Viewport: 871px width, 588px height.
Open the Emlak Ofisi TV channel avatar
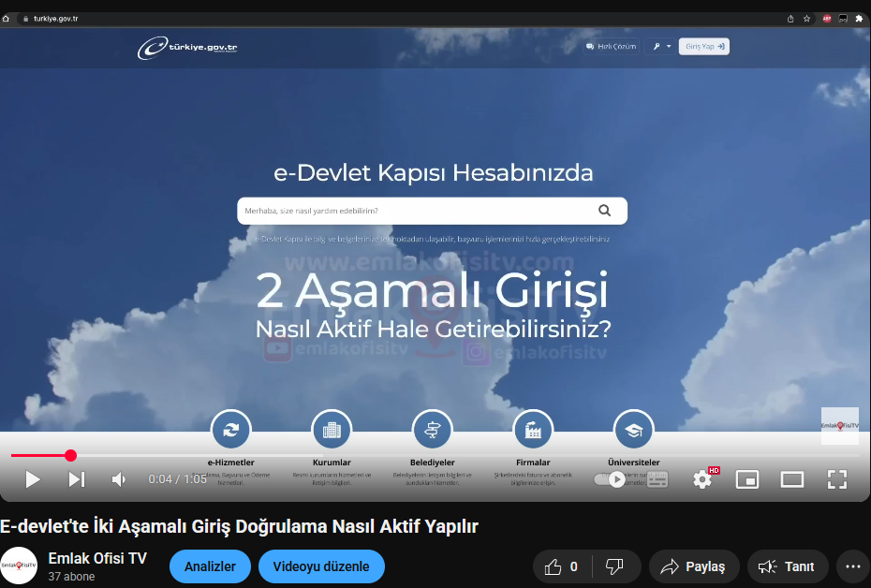click(19, 566)
